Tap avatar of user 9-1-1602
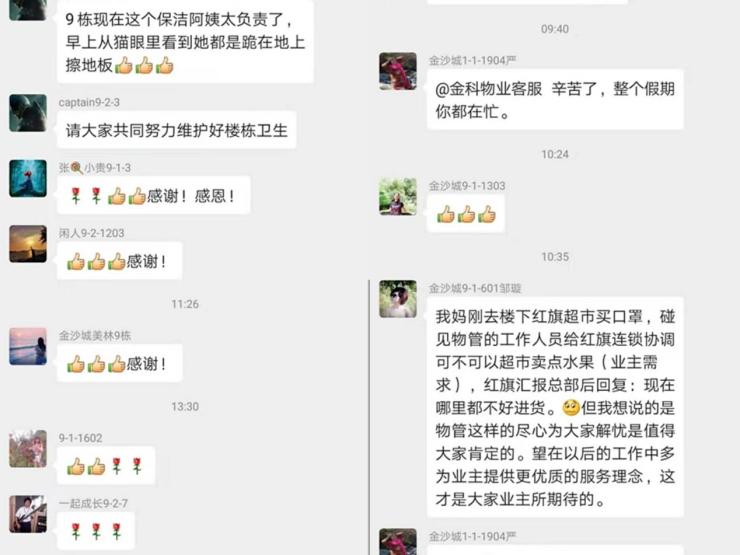740x555 pixels. point(28,449)
